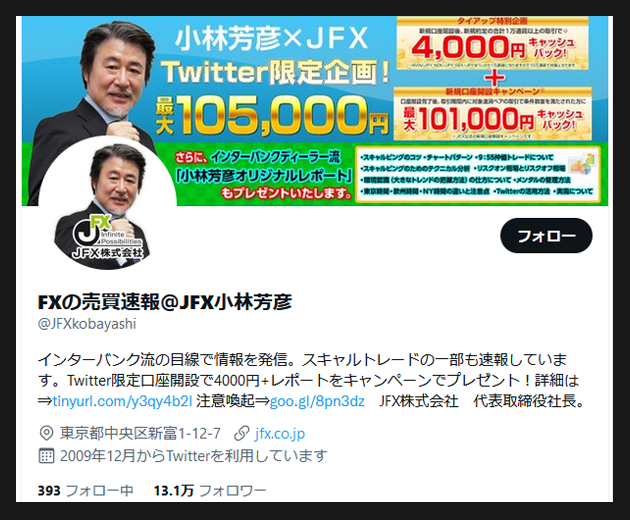630x520 pixels.
Task: Click the JFX株式会社 logo on avatar
Action: tap(106, 238)
